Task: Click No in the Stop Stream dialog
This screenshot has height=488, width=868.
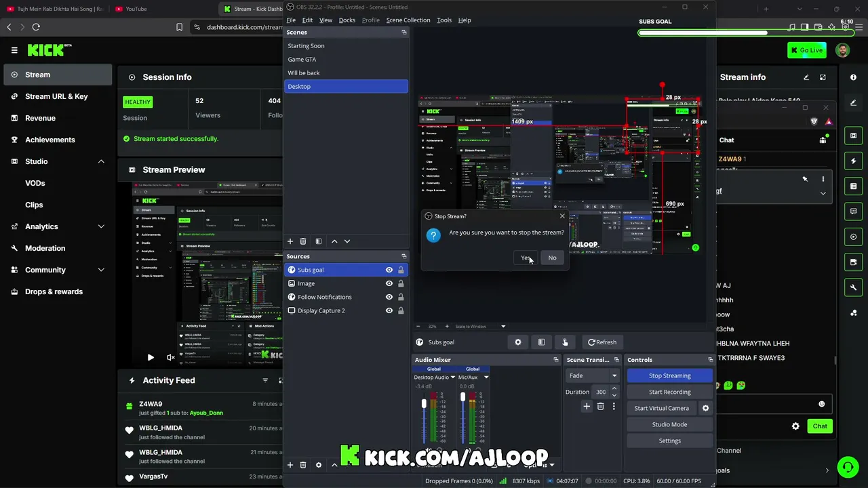Action: click(x=552, y=258)
